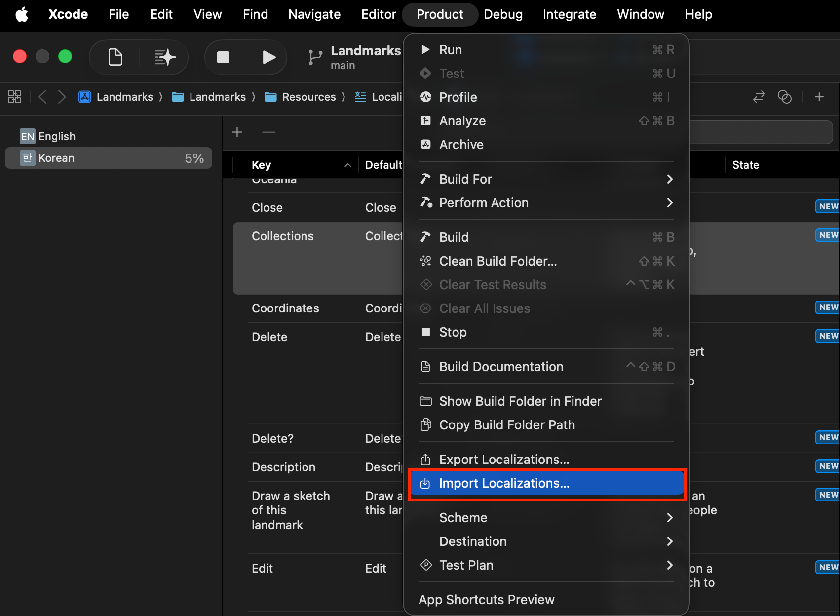Click the NEW badge on Coordinates row
840x616 pixels.
tap(828, 307)
